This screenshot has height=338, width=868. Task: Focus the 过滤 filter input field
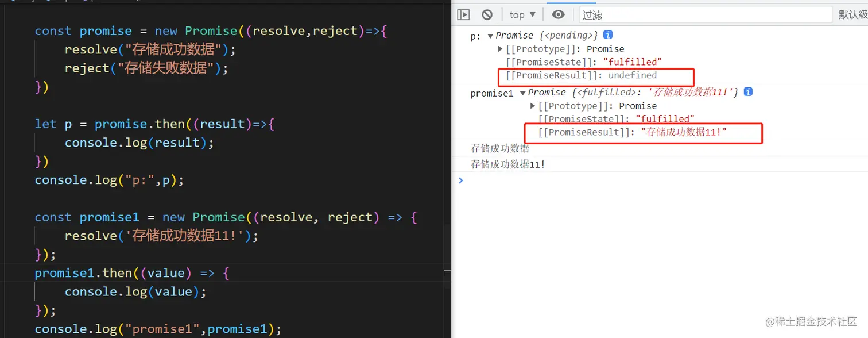[x=705, y=14]
